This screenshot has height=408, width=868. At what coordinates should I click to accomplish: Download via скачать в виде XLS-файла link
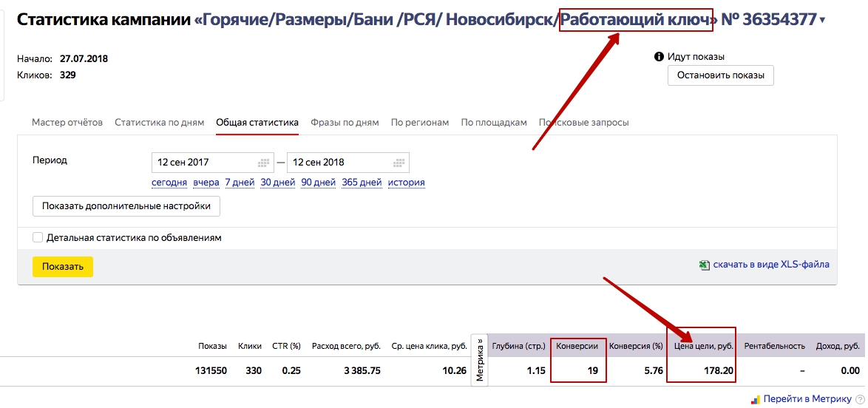point(771,265)
